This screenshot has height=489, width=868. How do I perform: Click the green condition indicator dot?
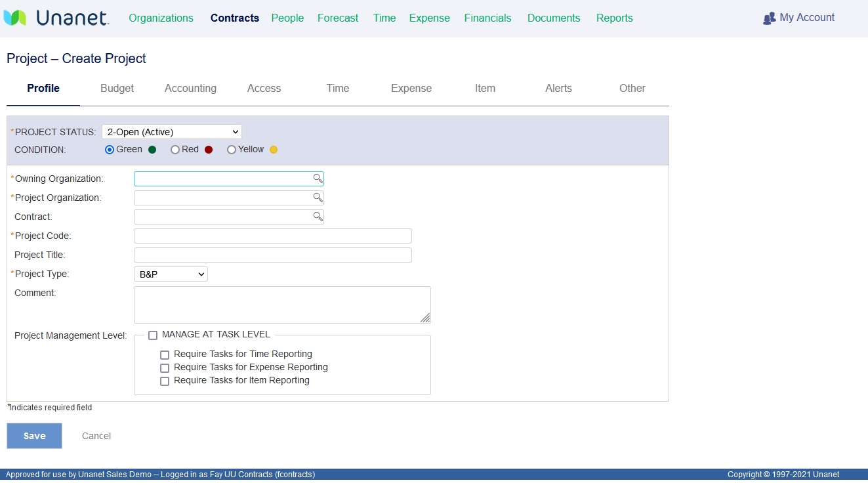point(151,149)
